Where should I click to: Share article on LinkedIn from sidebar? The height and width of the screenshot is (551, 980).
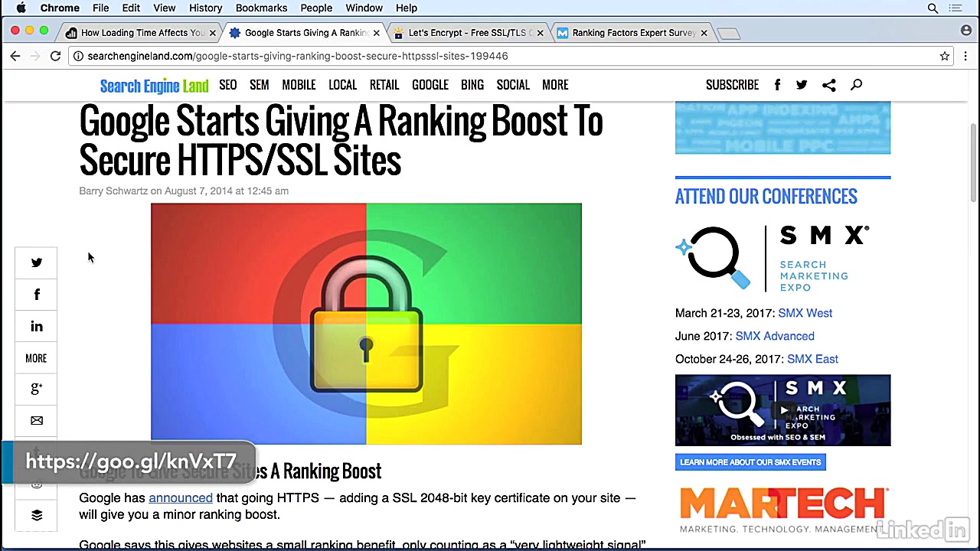tap(36, 327)
